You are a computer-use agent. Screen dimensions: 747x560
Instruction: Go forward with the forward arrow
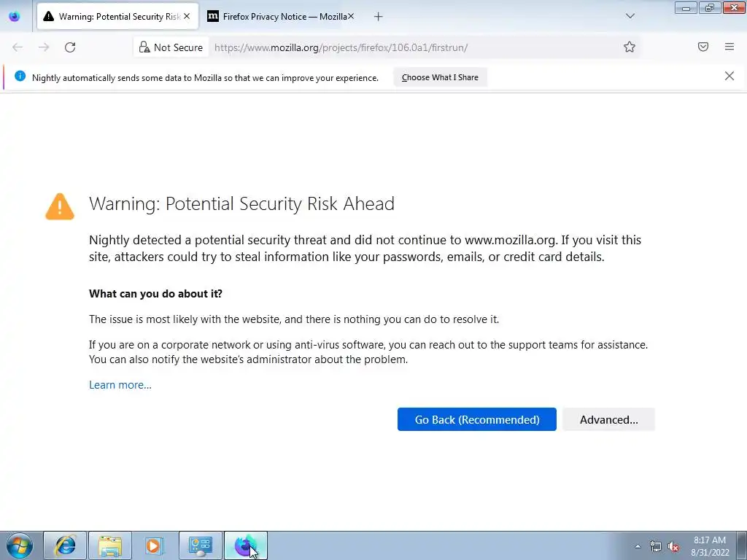click(x=44, y=47)
